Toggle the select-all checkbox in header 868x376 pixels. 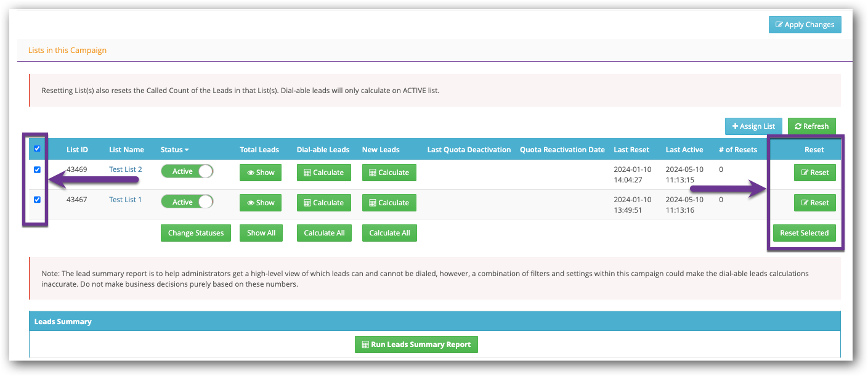[37, 149]
